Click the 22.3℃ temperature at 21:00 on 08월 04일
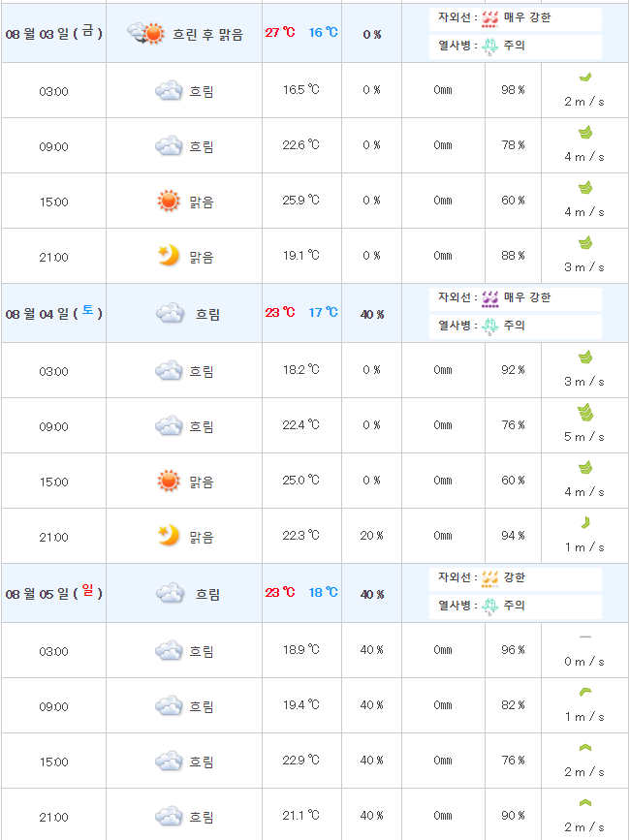The image size is (630, 840). (x=299, y=536)
